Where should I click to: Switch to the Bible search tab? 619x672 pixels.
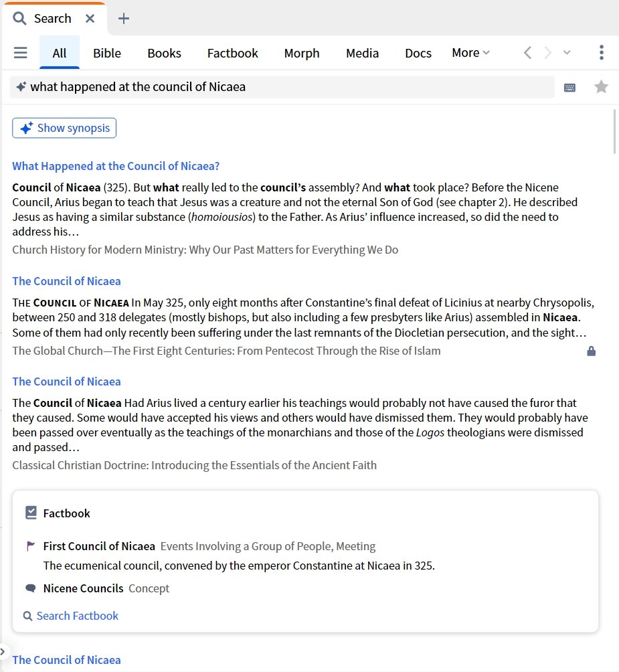point(106,53)
